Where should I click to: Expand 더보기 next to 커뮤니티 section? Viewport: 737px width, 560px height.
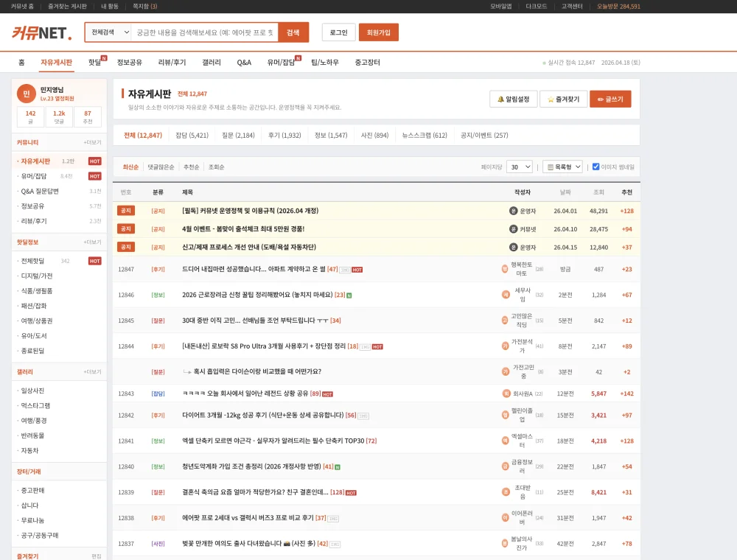coord(92,142)
